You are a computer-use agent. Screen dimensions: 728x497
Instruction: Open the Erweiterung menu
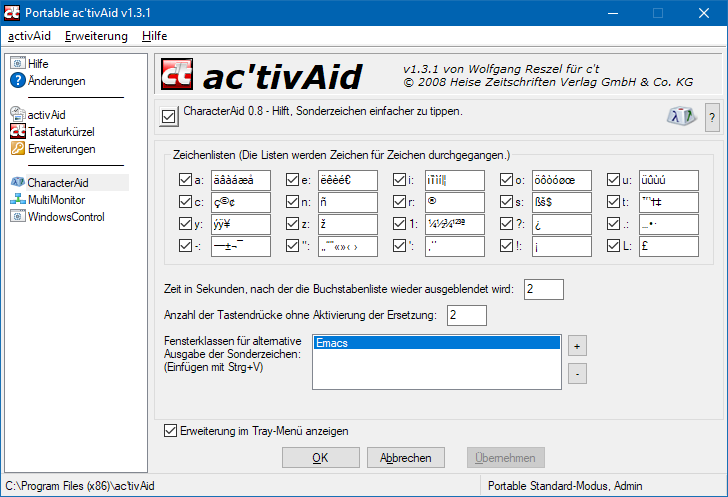tap(96, 36)
